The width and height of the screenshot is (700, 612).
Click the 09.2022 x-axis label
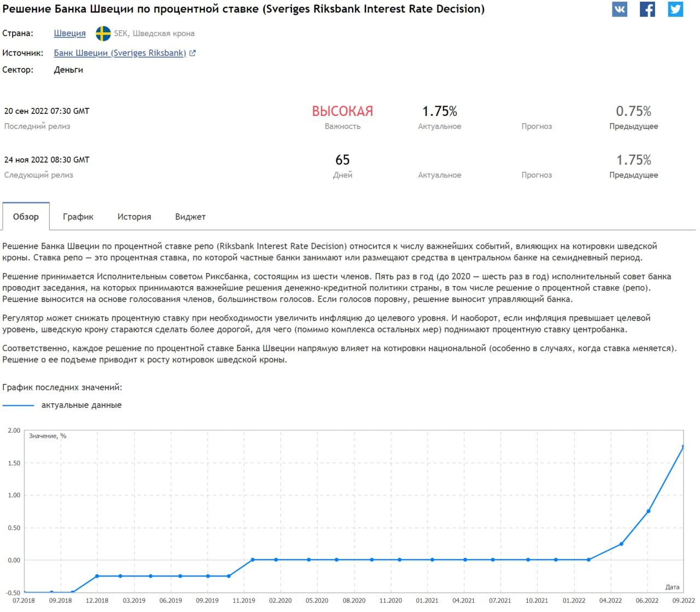(x=683, y=601)
